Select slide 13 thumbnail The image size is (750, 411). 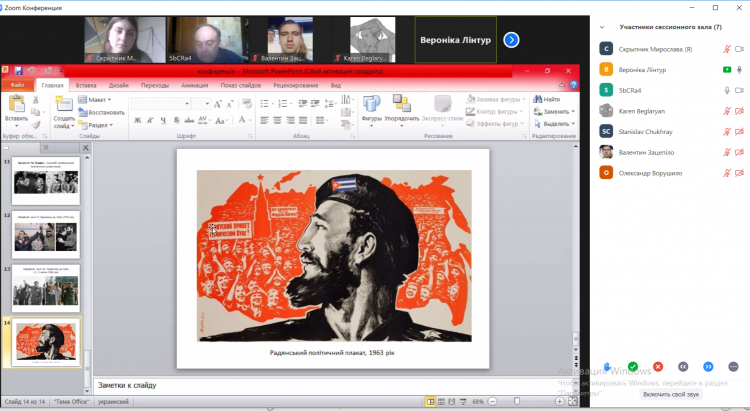[x=46, y=288]
